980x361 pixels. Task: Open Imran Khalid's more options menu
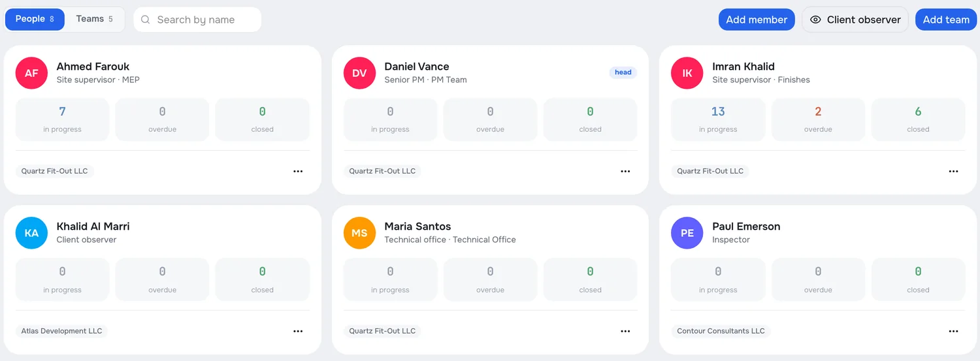point(953,171)
